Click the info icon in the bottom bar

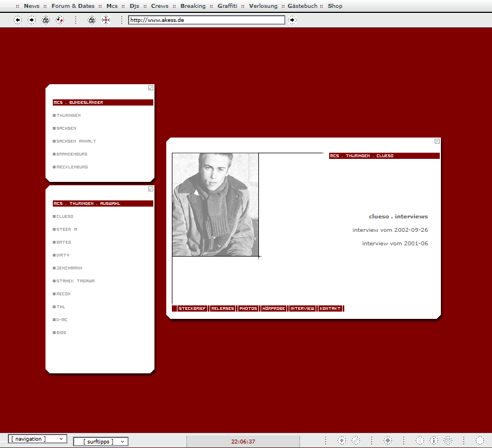pyautogui.click(x=434, y=441)
